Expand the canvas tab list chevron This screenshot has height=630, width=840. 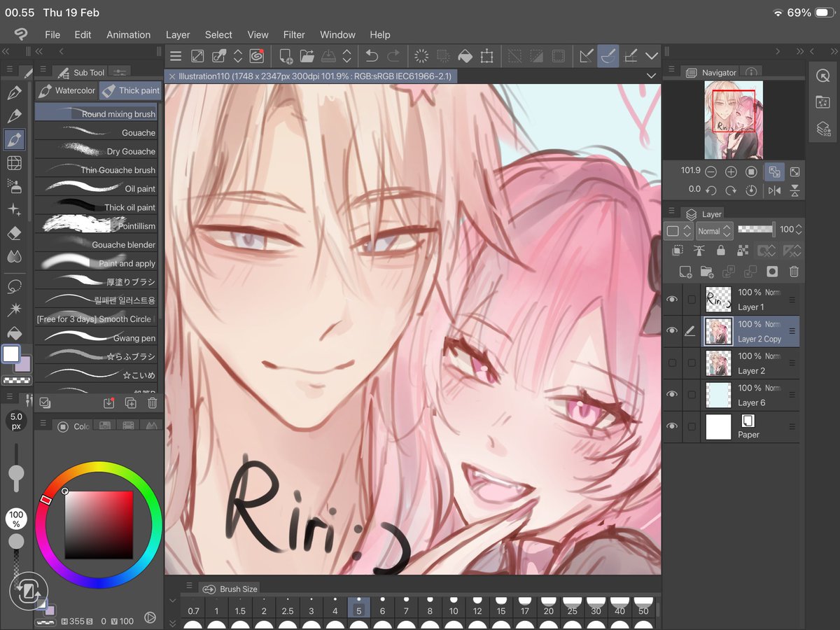click(x=651, y=75)
